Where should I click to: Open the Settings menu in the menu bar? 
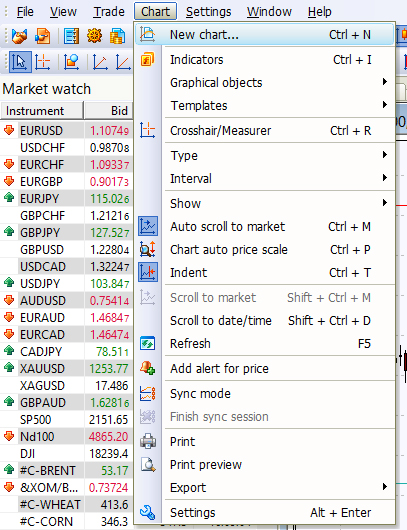point(209,12)
